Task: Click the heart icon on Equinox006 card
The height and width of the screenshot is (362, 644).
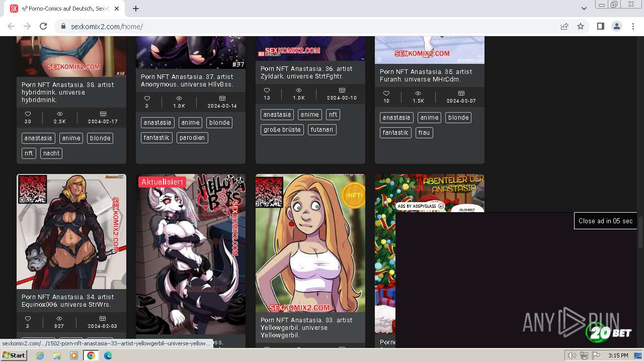Action: 28,319
